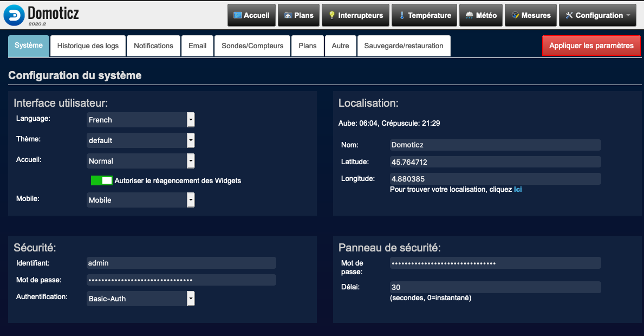Click the Ici localisation link

tap(518, 190)
